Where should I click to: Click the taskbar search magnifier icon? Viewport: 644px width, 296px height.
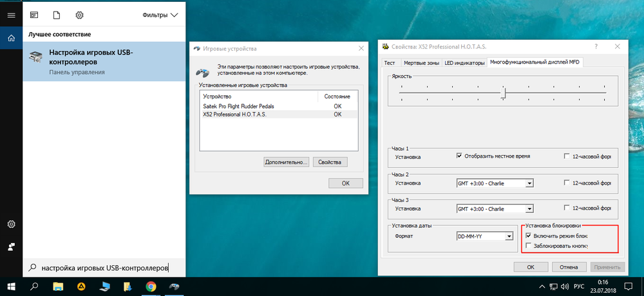pyautogui.click(x=35, y=286)
